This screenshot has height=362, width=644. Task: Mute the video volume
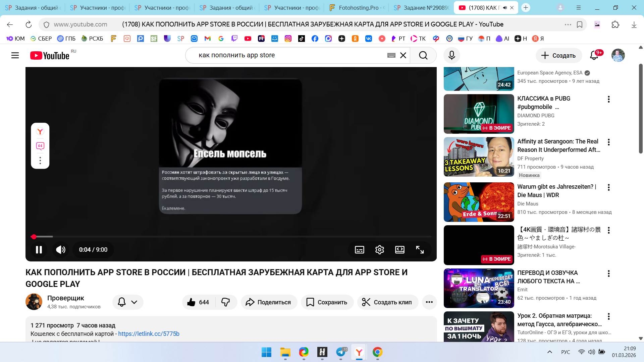(61, 250)
